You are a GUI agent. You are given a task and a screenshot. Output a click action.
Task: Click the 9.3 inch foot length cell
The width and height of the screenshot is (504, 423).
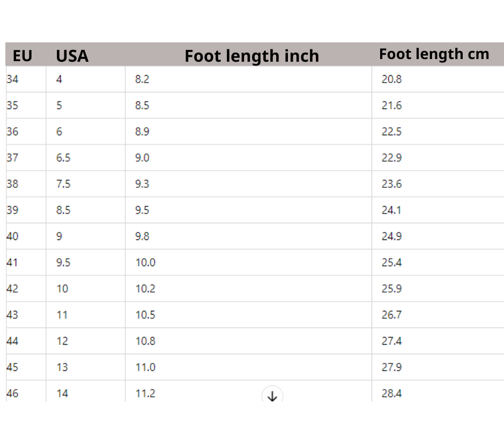tap(248, 184)
